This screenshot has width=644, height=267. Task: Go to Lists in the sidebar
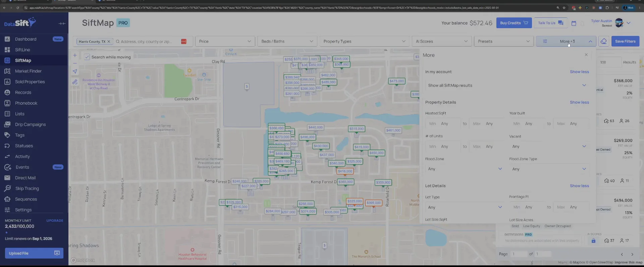[x=20, y=114]
